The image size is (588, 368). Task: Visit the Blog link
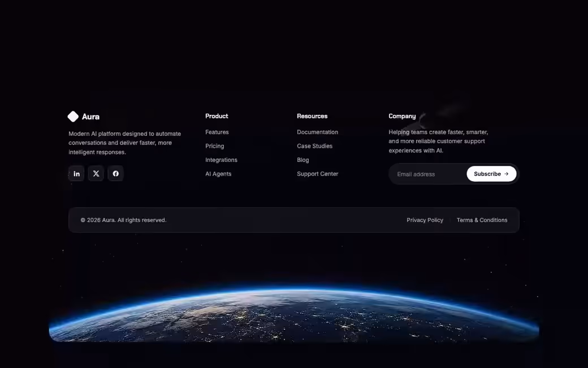[x=303, y=160]
